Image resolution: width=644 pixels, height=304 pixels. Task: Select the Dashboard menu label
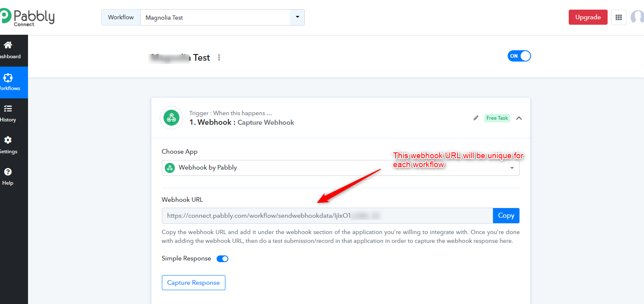(x=9, y=57)
